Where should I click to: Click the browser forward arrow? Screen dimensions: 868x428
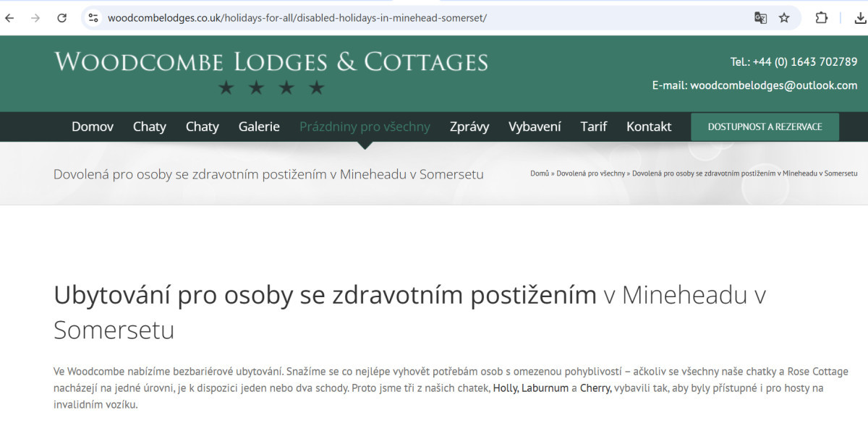[35, 18]
